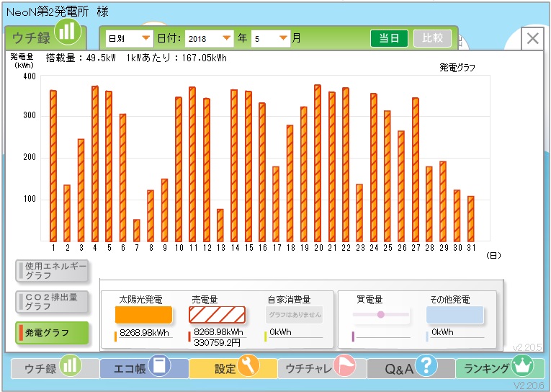Click the NeoN第2発電所 title text
This screenshot has width=551, height=392.
point(48,12)
